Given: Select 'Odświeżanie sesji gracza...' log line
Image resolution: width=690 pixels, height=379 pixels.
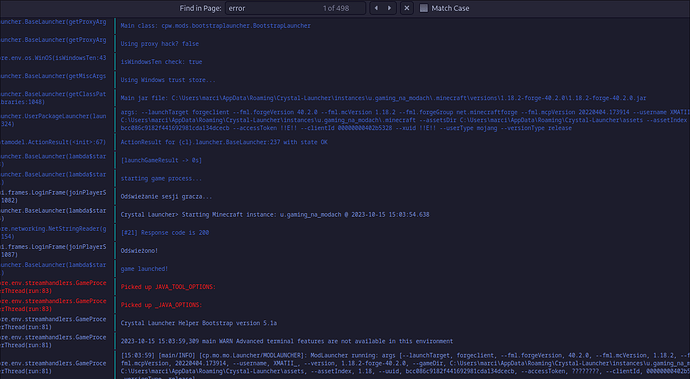Looking at the screenshot, I should tap(166, 196).
